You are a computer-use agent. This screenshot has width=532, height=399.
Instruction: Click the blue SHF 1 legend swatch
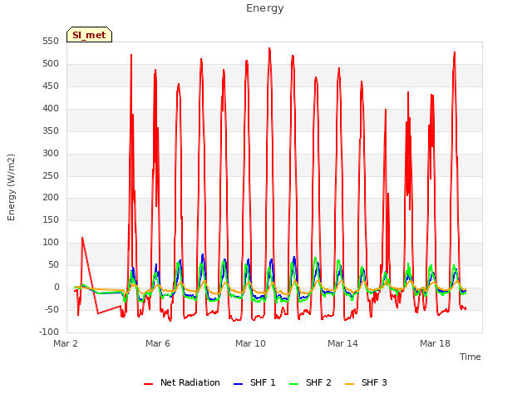pos(239,384)
